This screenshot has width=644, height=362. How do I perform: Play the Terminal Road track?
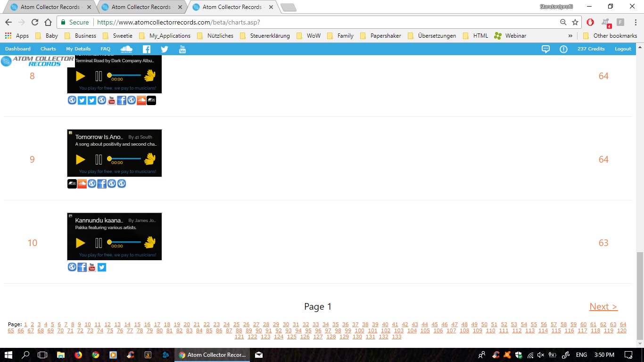[81, 76]
